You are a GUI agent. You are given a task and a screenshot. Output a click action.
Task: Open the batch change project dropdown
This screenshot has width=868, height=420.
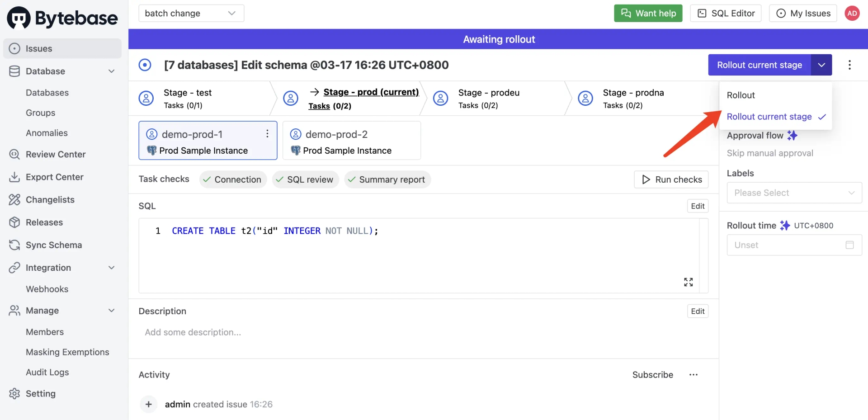click(x=191, y=13)
